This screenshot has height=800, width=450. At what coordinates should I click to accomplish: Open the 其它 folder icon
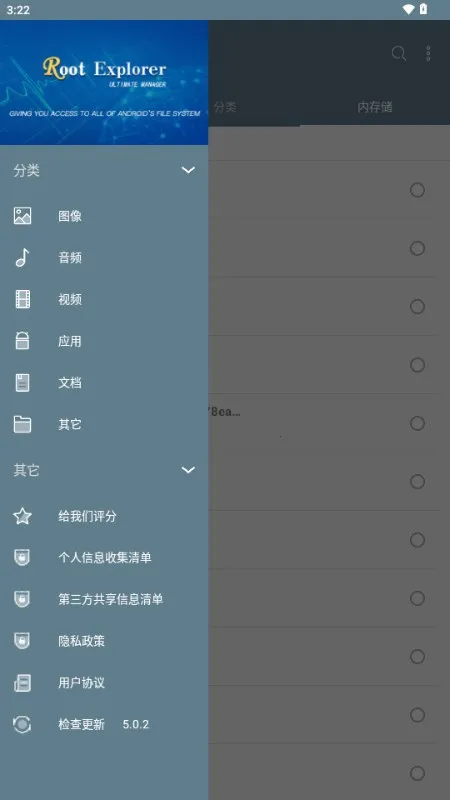coord(22,424)
